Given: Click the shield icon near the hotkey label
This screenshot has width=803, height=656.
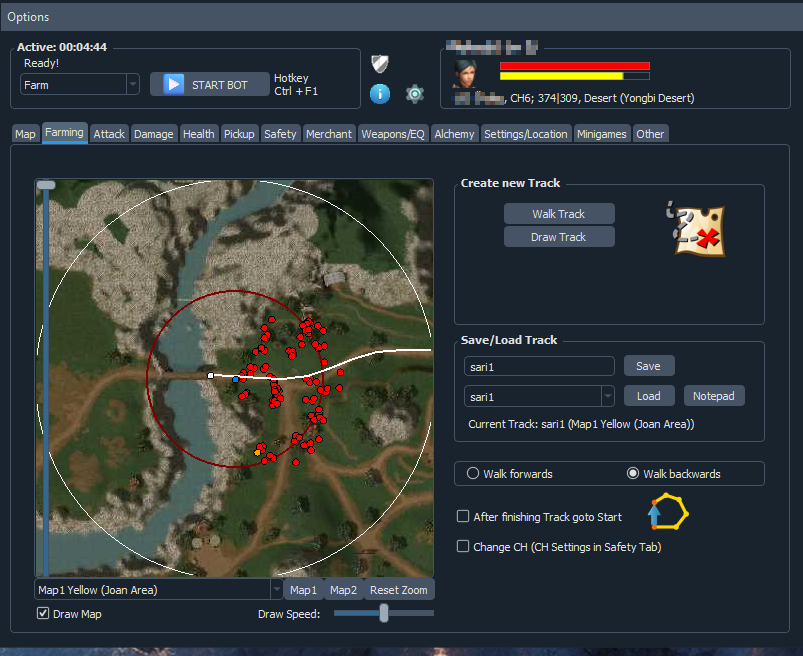Looking at the screenshot, I should point(379,64).
